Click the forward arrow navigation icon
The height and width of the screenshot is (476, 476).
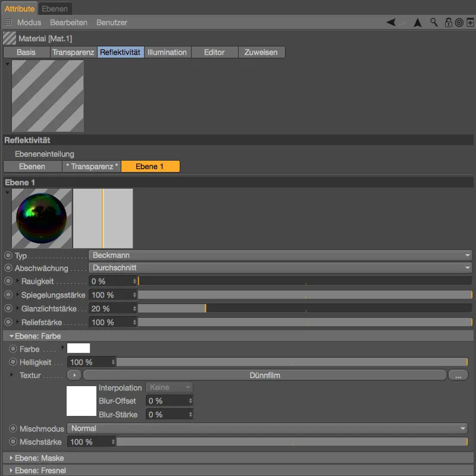coord(402,23)
